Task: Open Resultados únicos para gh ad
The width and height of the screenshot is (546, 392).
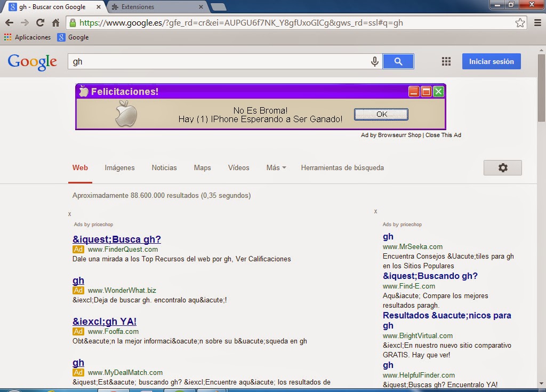Action: pos(447,320)
